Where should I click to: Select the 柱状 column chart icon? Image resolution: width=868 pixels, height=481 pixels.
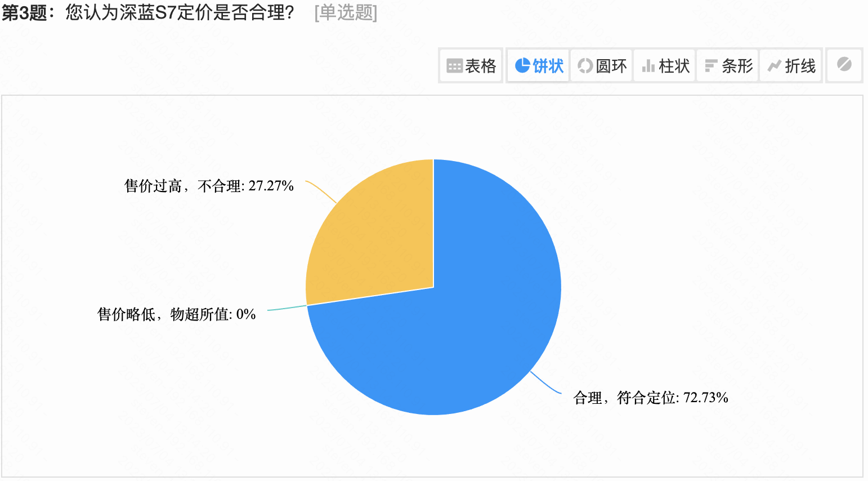(x=665, y=66)
